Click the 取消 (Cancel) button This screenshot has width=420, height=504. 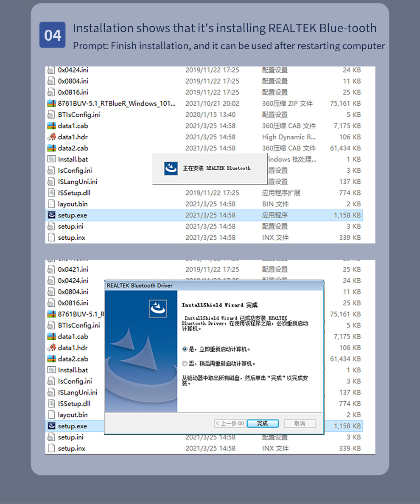pos(300,423)
